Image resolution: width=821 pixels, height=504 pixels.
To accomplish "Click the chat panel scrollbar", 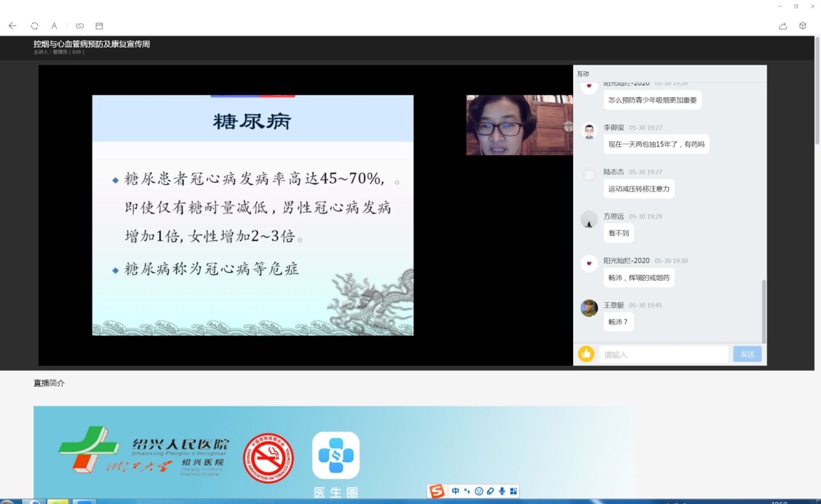I will (764, 311).
